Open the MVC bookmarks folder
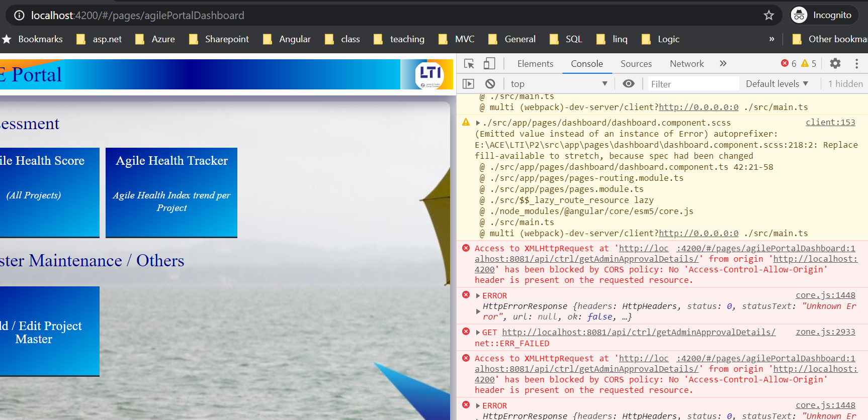Screen dimensions: 868x420 pyautogui.click(x=457, y=39)
